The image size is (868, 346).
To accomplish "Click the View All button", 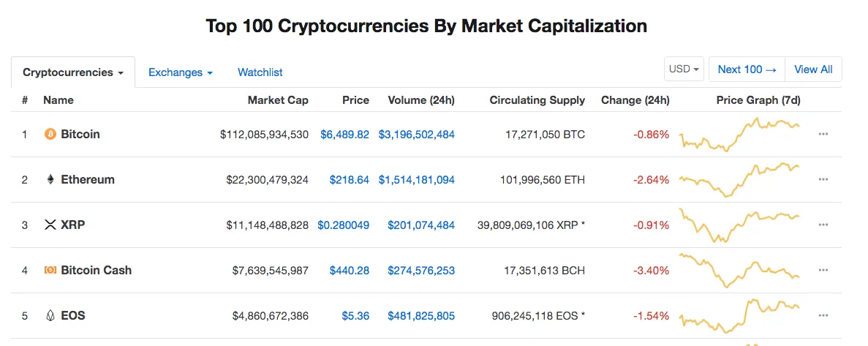I will click(813, 69).
